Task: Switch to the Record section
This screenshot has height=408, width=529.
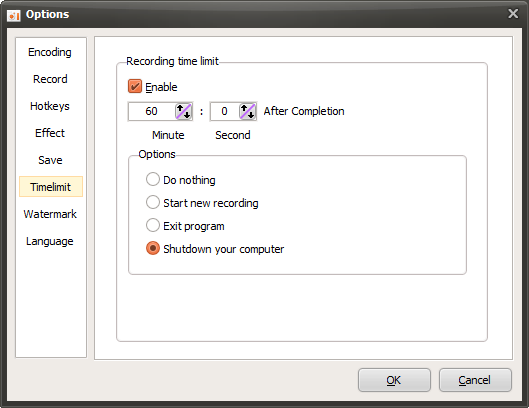Action: 50,79
